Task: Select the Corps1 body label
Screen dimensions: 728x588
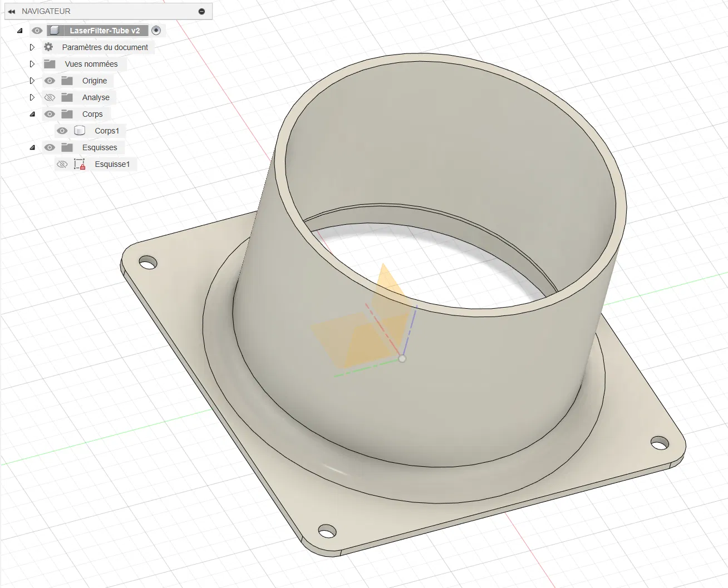Action: coord(107,131)
